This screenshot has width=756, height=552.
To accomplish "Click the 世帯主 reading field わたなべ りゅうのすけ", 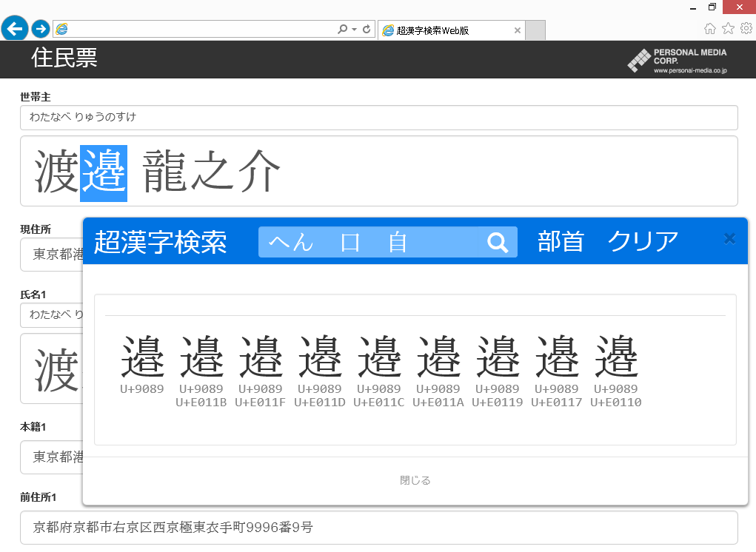I will pyautogui.click(x=378, y=118).
